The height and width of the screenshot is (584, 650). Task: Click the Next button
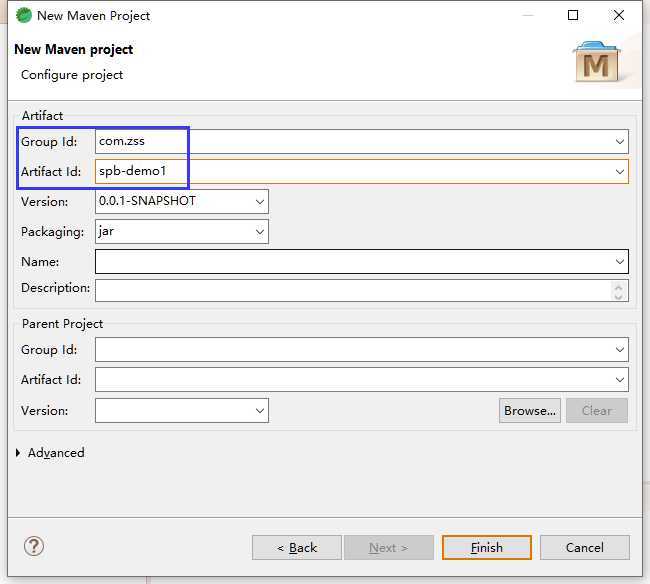(x=389, y=548)
